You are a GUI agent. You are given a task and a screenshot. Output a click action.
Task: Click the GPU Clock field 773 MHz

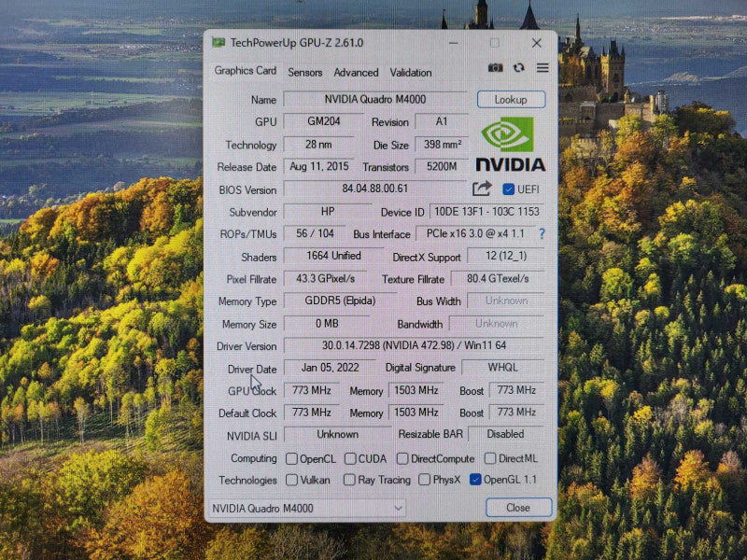312,390
